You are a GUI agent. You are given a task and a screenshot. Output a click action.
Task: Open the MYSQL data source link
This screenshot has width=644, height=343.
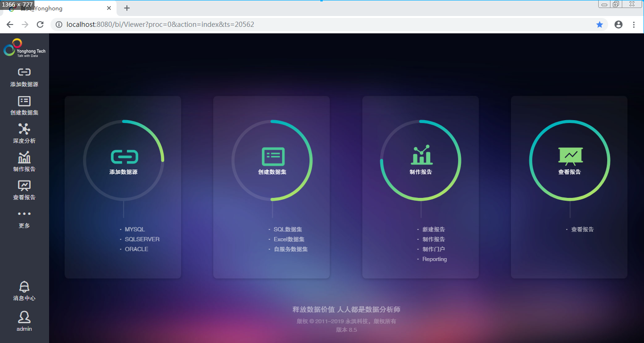134,229
